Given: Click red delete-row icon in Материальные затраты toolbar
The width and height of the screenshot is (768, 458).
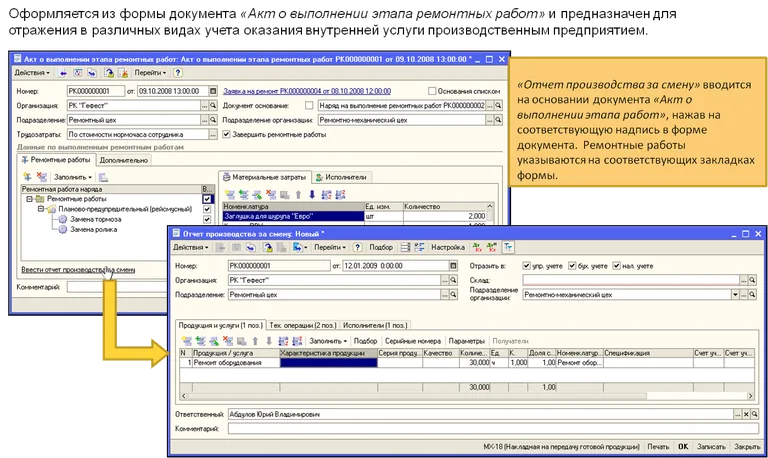Looking at the screenshot, I should (x=270, y=194).
